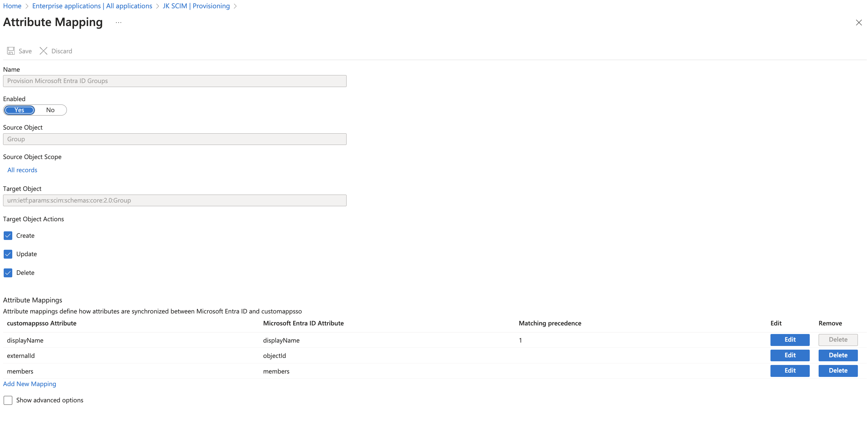Click the Save disk icon
The image size is (868, 429).
click(11, 51)
